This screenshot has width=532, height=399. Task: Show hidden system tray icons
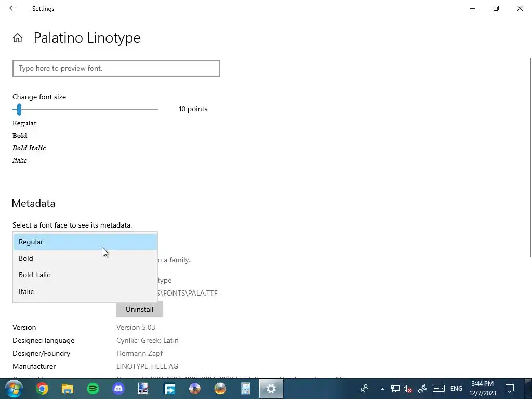click(382, 389)
